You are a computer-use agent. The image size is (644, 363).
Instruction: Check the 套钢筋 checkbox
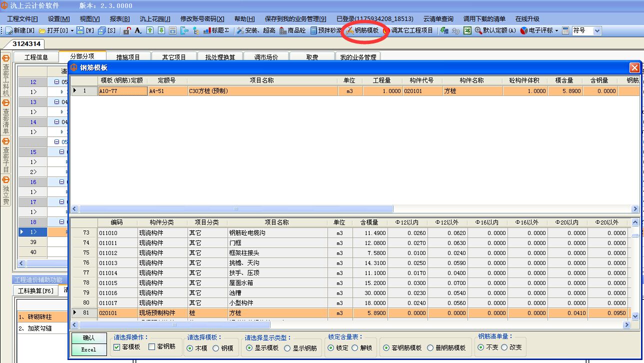pos(151,347)
